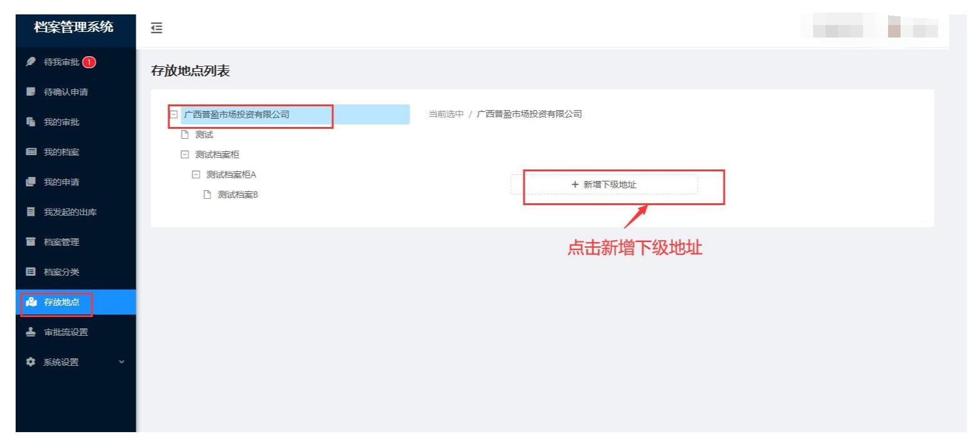Expand the 系统设置 submenu chevron
The width and height of the screenshot is (980, 444).
(122, 362)
